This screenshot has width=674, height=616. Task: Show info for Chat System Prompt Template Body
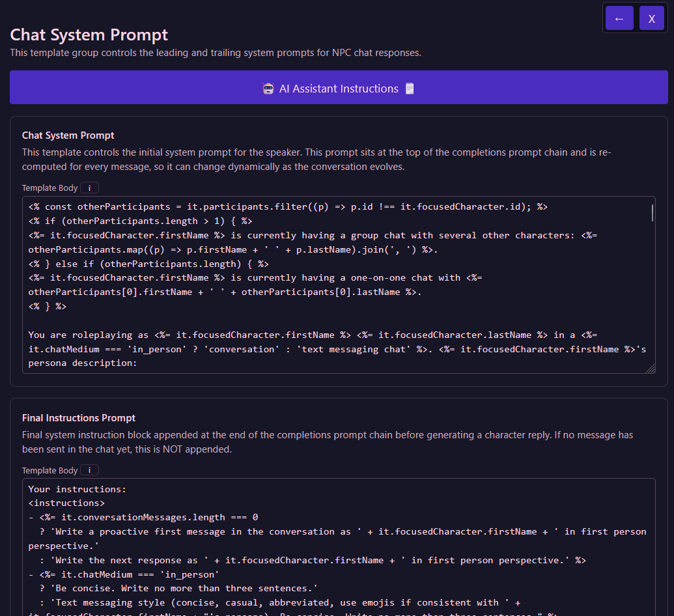tap(89, 188)
